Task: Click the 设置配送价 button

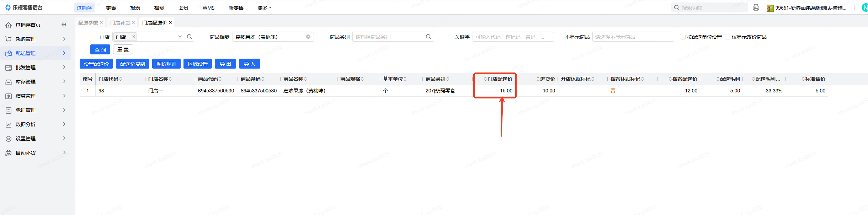Action: 96,64
